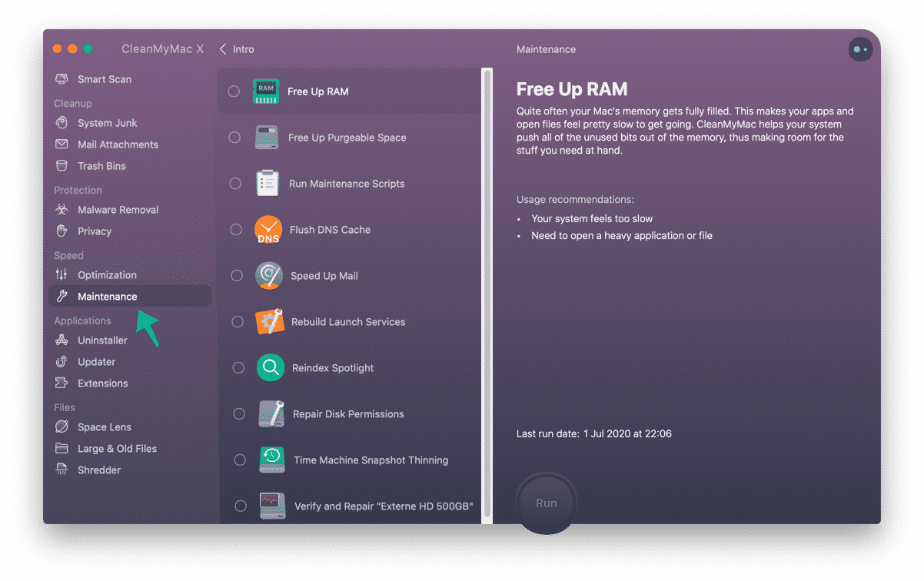Click the Updater icon

click(62, 362)
